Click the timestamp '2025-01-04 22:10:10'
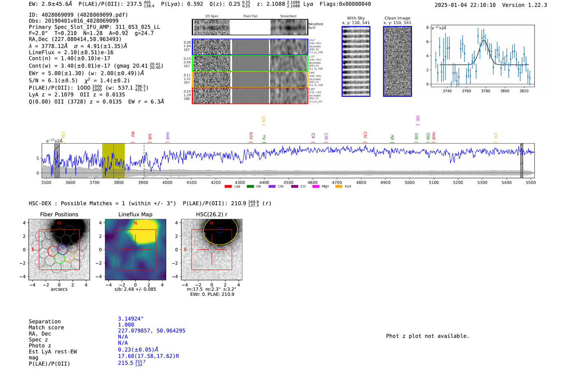This screenshot has height=392, width=576. pos(465,5)
